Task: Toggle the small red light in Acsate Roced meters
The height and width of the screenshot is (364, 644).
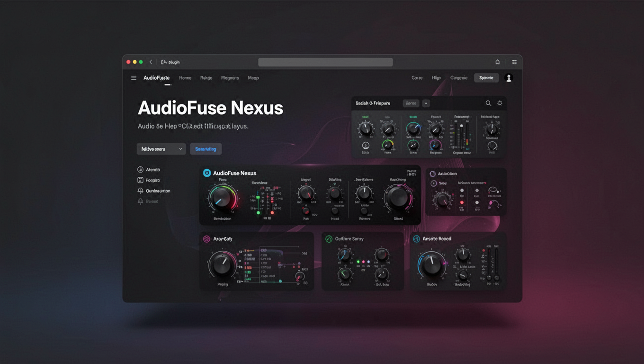Action: 483,250
